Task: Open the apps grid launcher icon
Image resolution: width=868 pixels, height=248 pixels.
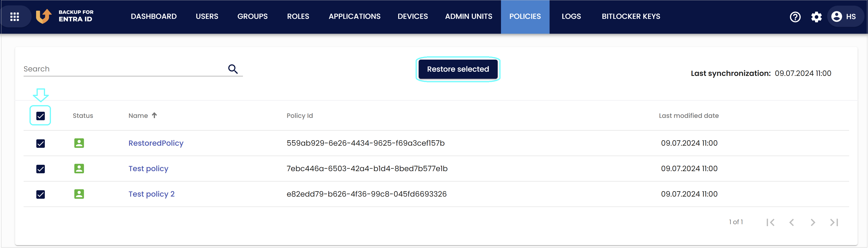Action: [x=14, y=17]
